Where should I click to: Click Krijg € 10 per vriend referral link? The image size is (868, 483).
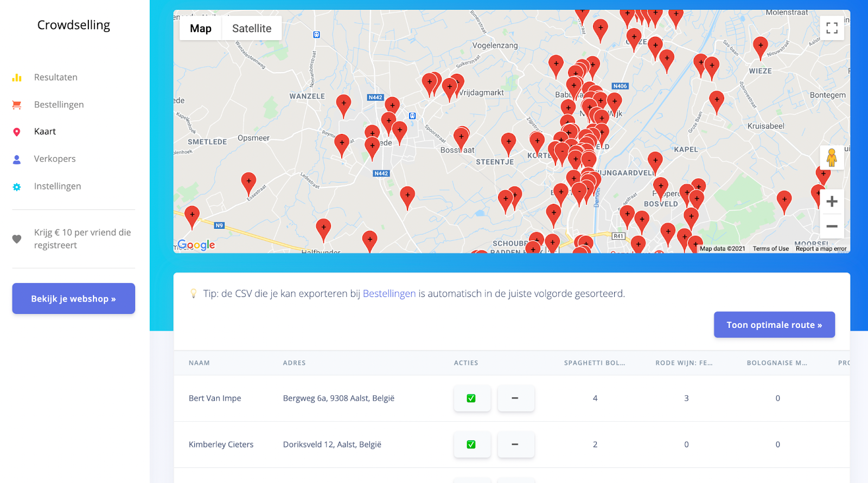coord(82,239)
